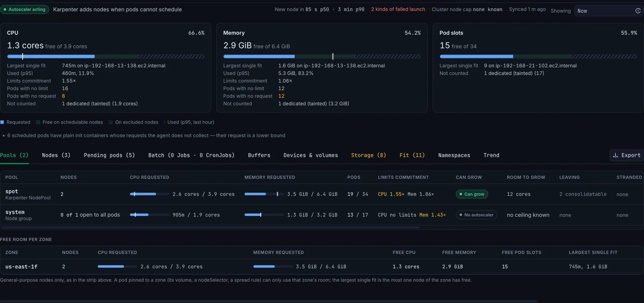The image size is (644, 303).
Task: Click the 2 kinds of failed launch link
Action: tap(398, 9)
